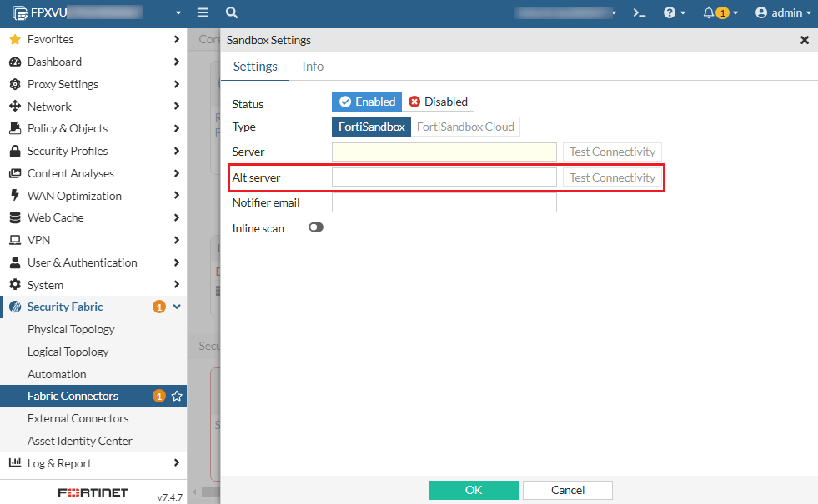Toggle the hamburger menu icon

click(x=203, y=12)
